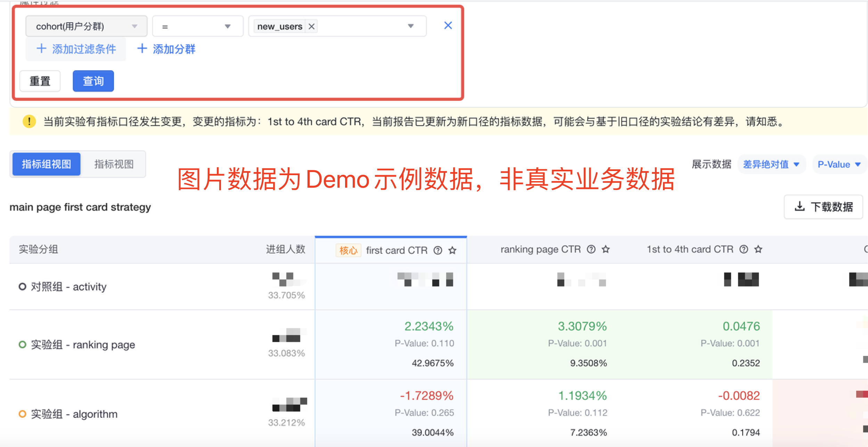868x447 pixels.
Task: Click 下载数据 download button
Action: click(823, 207)
